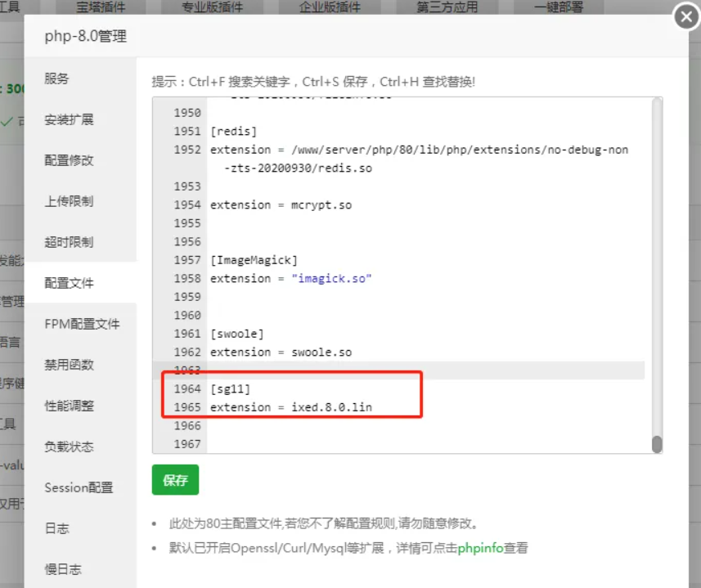Open the phpinfo link
The image size is (701, 588).
[479, 548]
